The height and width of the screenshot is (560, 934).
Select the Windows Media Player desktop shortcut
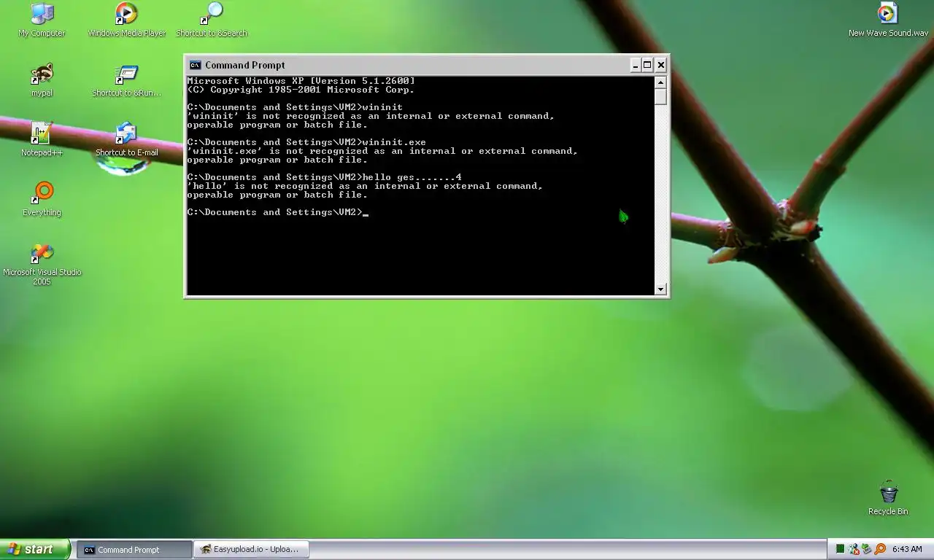click(127, 20)
